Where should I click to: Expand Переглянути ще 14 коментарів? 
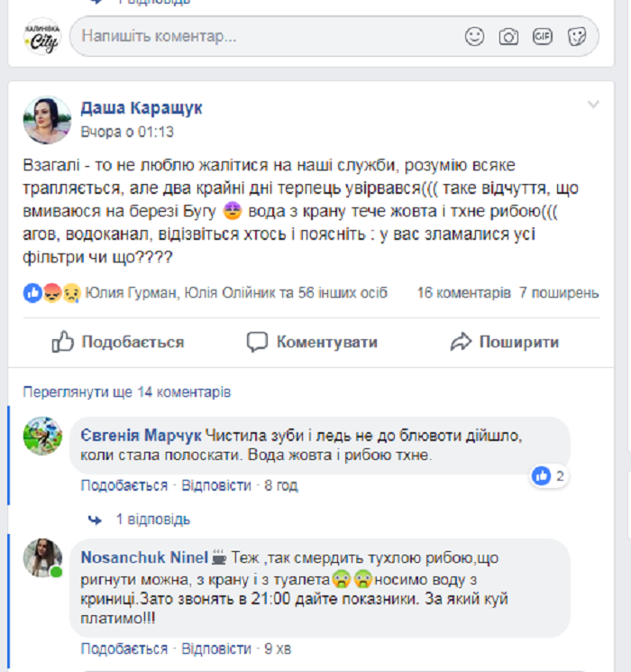click(127, 391)
